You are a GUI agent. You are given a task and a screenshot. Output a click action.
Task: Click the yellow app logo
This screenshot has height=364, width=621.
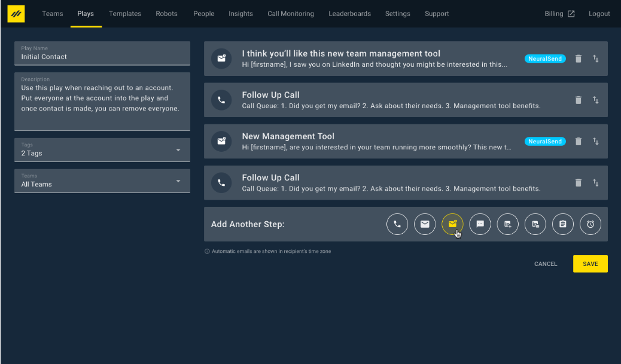[16, 14]
